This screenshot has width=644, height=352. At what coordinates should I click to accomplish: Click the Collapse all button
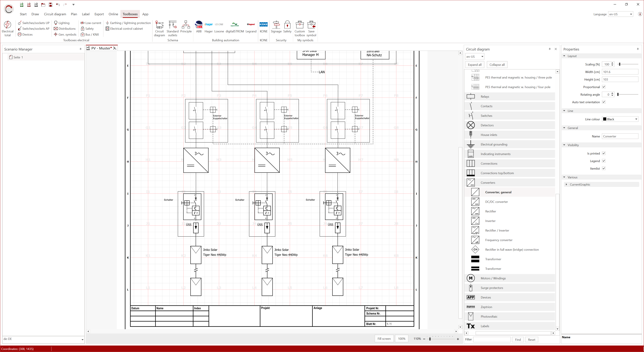497,64
